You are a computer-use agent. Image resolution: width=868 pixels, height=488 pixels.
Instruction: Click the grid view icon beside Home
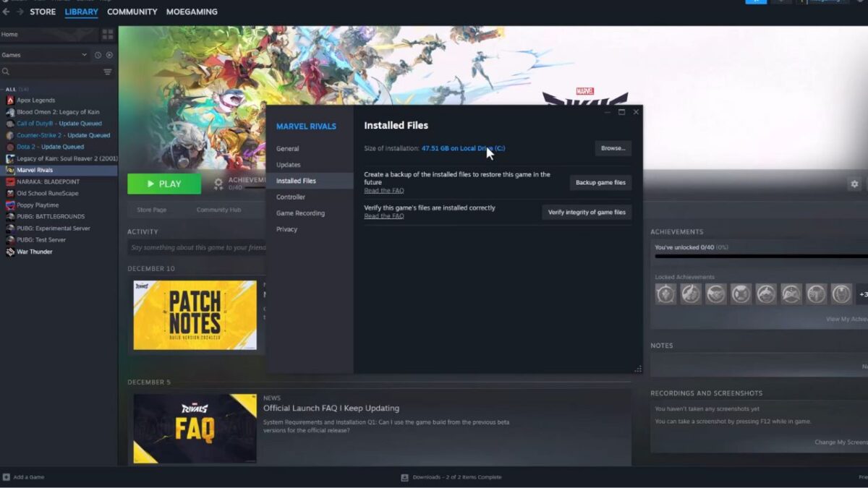point(108,35)
